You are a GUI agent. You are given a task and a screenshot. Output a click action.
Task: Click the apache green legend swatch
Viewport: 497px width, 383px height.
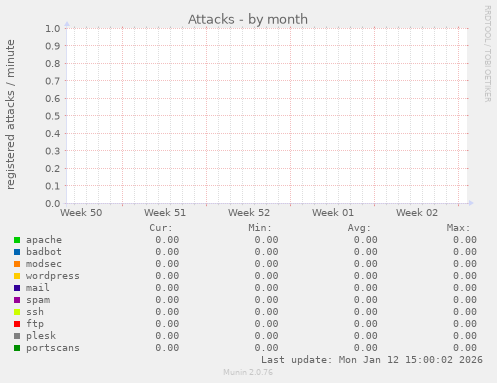click(x=17, y=240)
